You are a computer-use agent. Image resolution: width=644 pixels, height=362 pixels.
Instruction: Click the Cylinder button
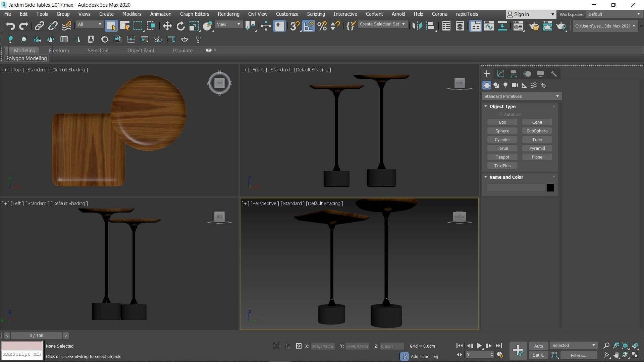click(x=502, y=140)
